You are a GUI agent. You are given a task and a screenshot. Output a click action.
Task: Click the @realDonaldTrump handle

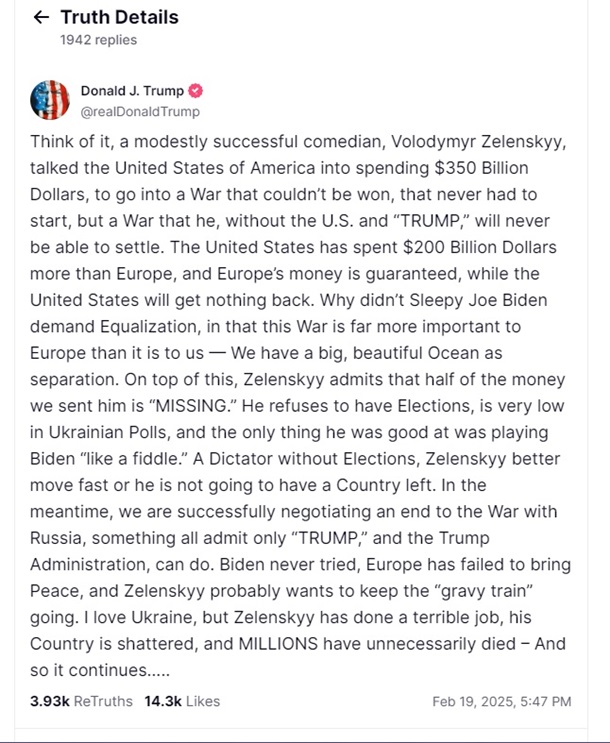click(139, 112)
